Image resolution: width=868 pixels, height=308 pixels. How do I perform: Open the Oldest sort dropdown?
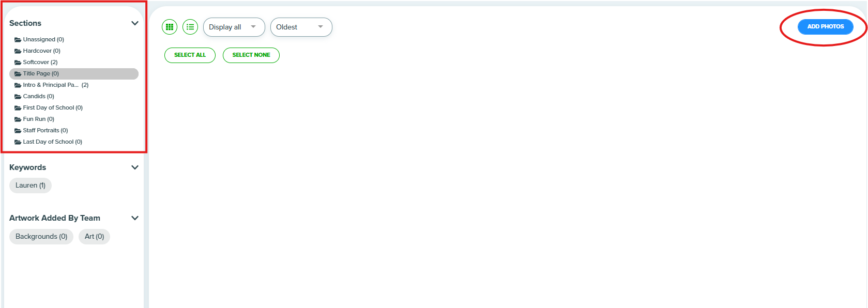click(x=301, y=27)
